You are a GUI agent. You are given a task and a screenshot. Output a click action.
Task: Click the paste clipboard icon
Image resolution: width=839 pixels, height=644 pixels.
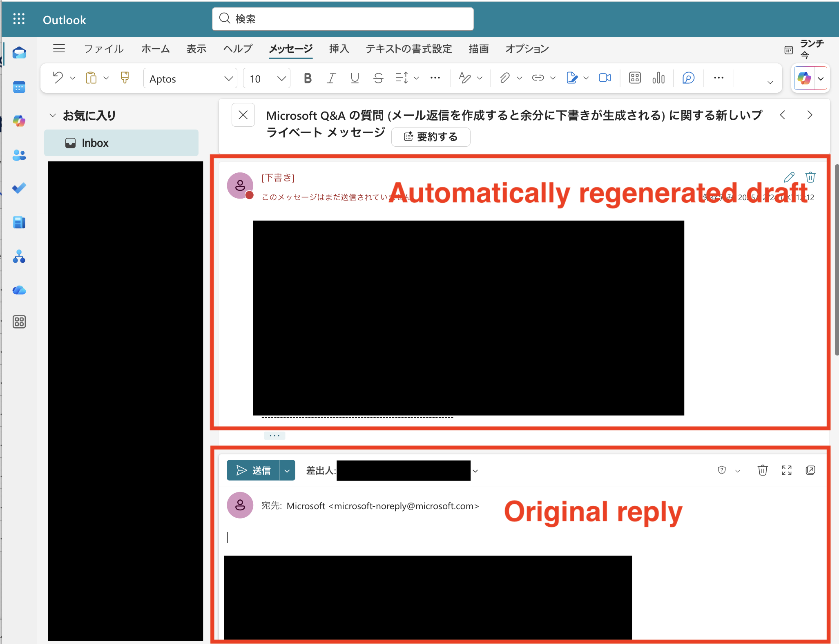coord(91,78)
